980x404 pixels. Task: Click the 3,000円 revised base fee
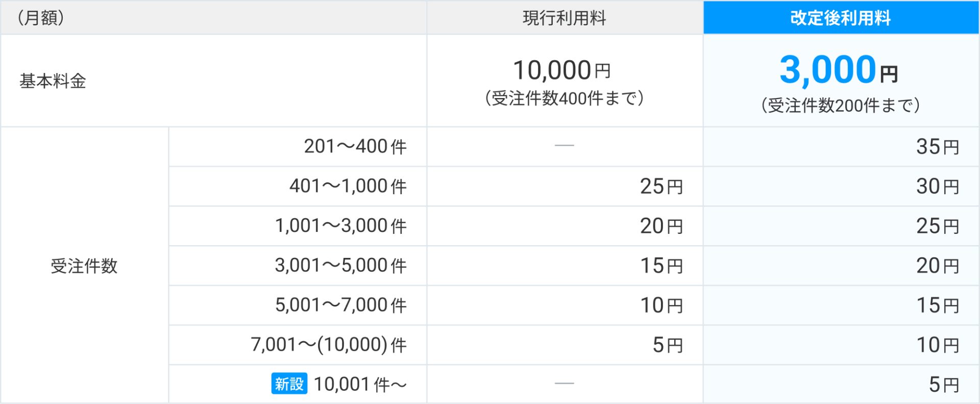pyautogui.click(x=839, y=70)
